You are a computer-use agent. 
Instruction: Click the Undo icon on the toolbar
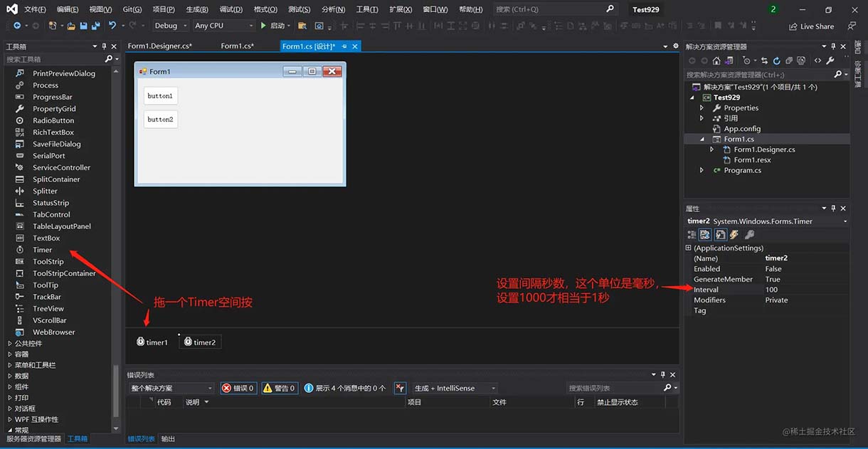112,26
